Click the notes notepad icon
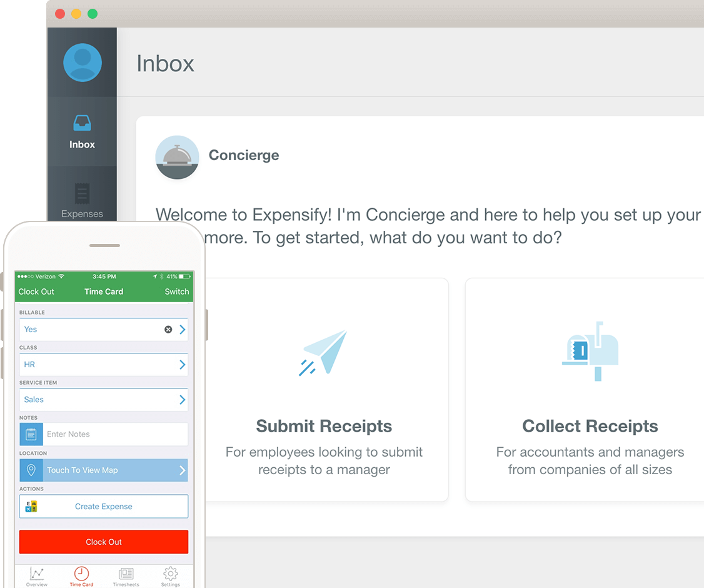Screen dimensions: 704x588 pyautogui.click(x=31, y=434)
